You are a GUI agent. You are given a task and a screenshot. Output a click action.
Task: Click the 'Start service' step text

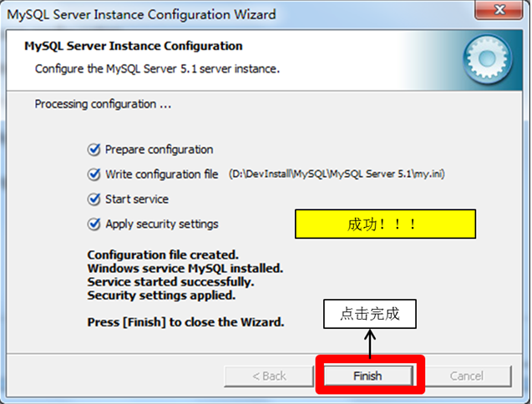137,199
